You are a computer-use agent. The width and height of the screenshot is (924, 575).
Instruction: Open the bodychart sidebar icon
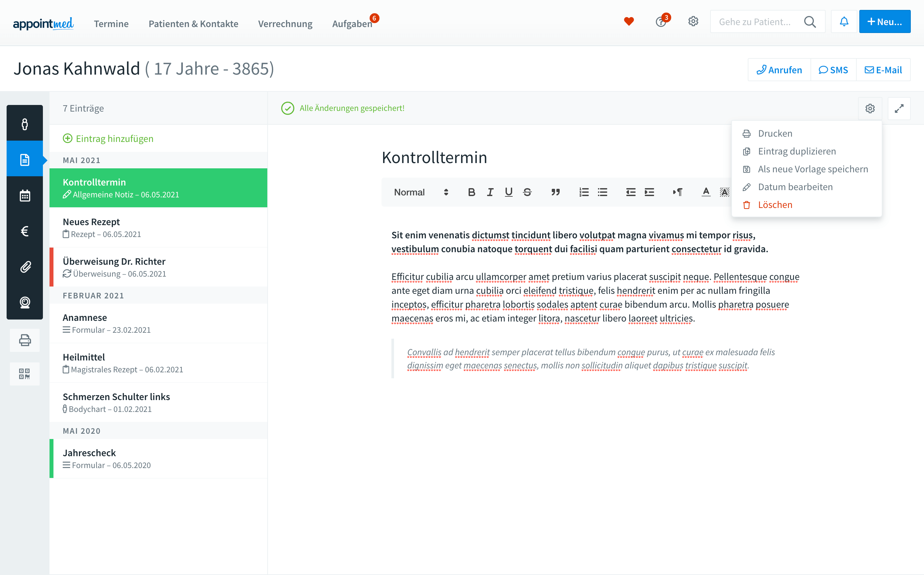pos(25,124)
